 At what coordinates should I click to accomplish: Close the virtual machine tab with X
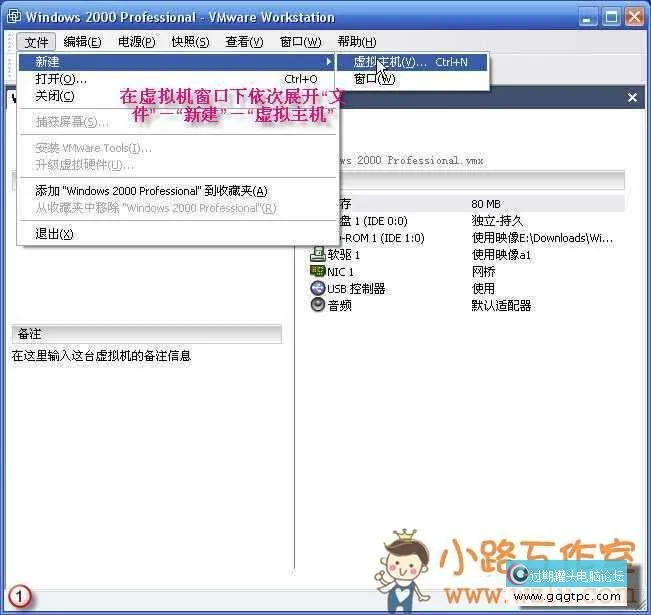(x=632, y=98)
